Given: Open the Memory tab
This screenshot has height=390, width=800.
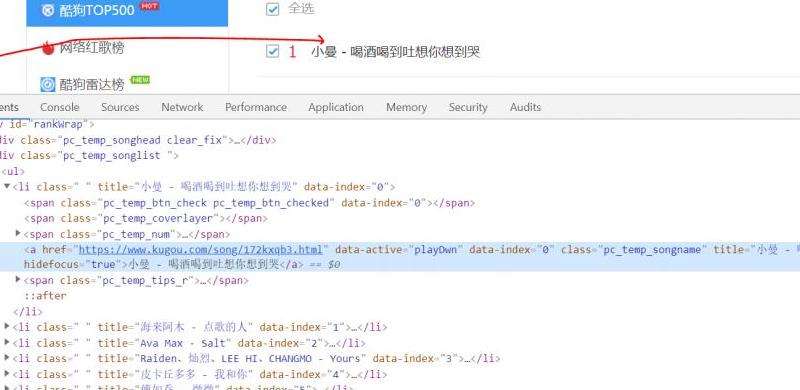Looking at the screenshot, I should point(406,107).
